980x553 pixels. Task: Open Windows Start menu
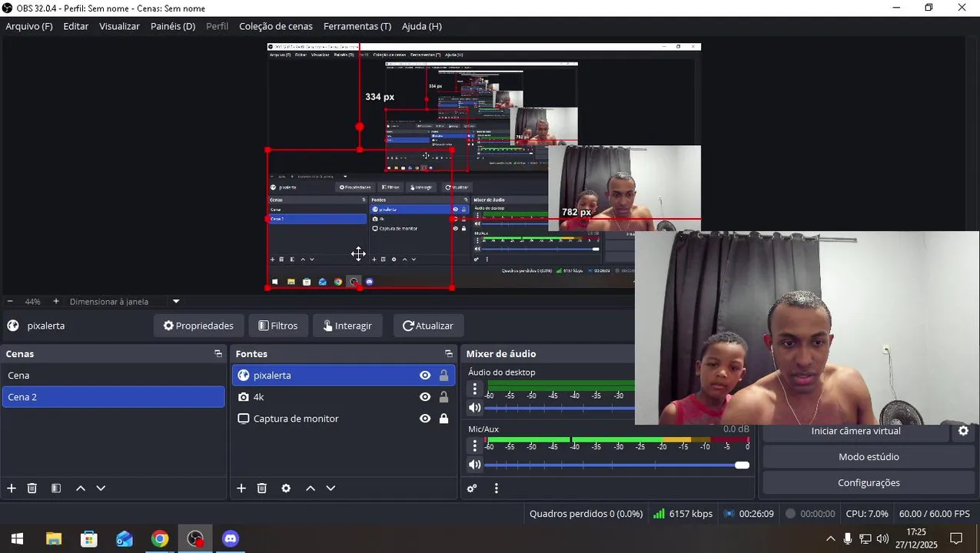point(17,539)
